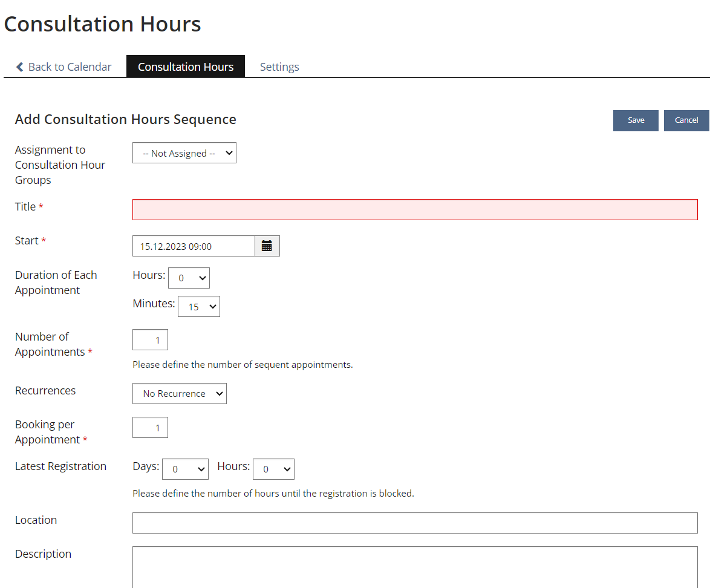Focus the Description text area
This screenshot has height=588, width=710.
point(414,567)
